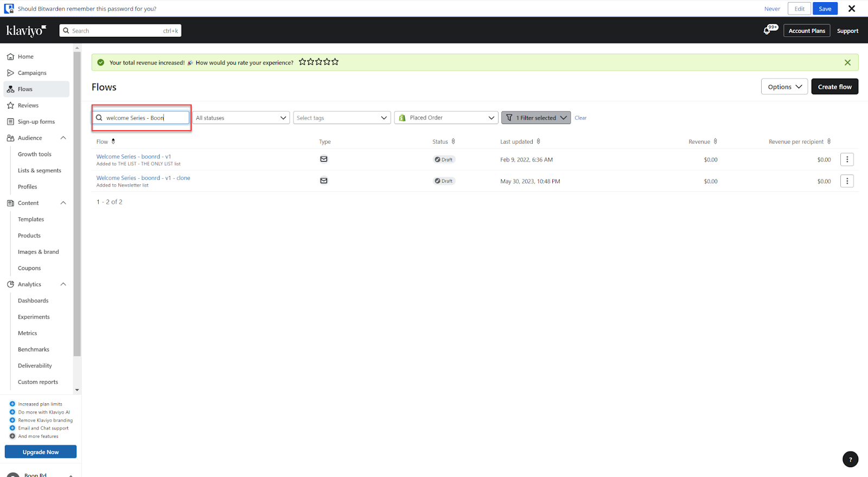Click Never in Bitwarden prompt
This screenshot has width=868, height=477.
pos(772,9)
